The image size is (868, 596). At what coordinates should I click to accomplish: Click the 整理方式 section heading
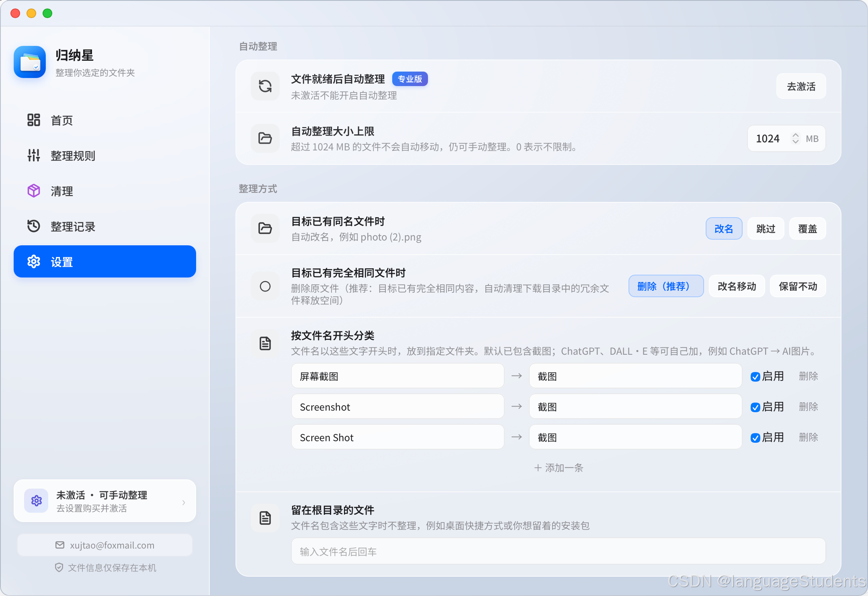click(258, 189)
